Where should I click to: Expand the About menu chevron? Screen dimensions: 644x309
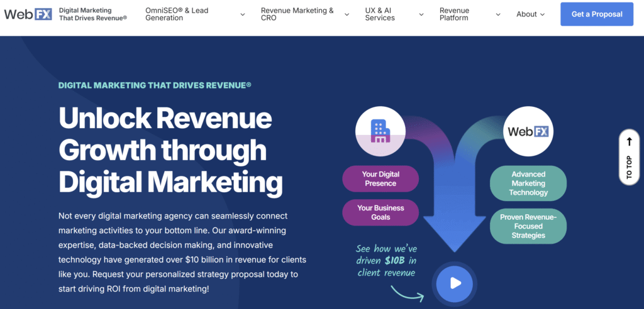543,14
